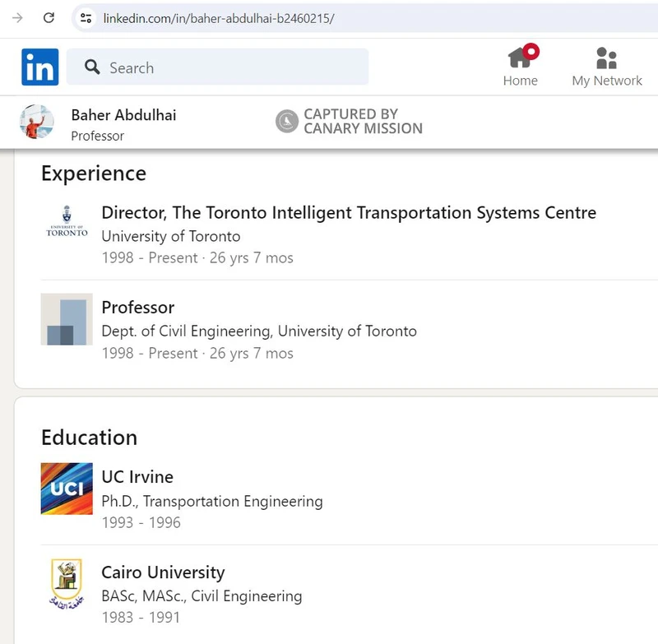Screen dimensions: 658x644
Task: Click the search magnifier icon
Action: pos(91,67)
